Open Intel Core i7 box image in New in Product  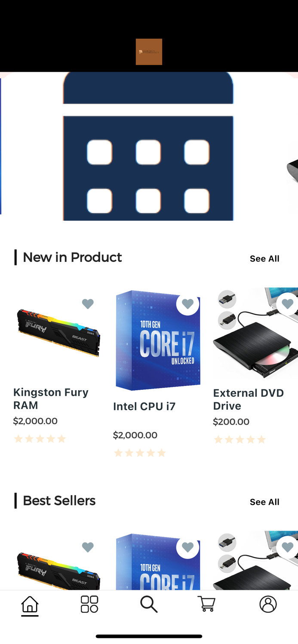point(158,340)
